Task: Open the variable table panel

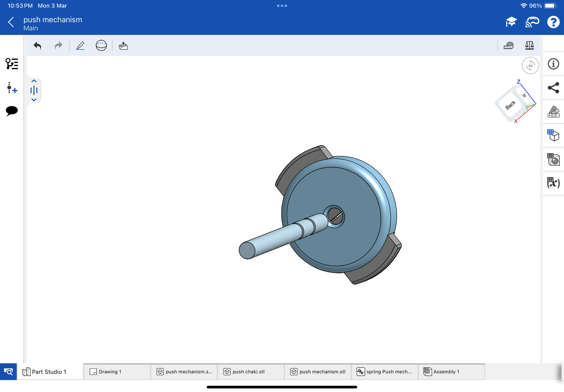Action: click(x=553, y=183)
